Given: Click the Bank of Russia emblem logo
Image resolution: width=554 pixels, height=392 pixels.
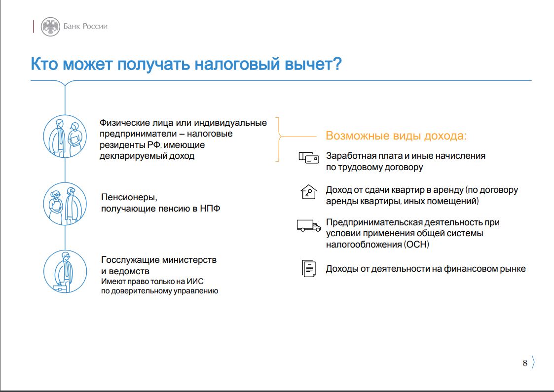Looking at the screenshot, I should pos(50,26).
